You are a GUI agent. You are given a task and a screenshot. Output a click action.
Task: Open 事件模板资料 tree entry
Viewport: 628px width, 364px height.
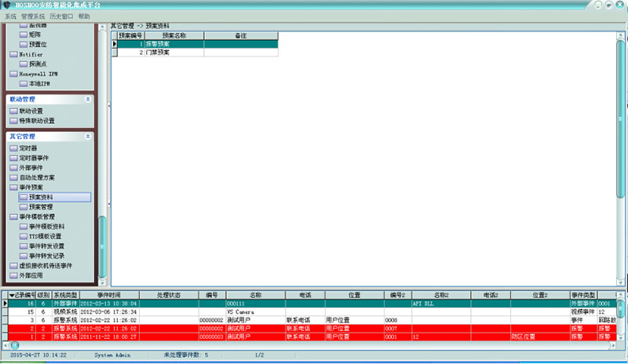pos(46,227)
